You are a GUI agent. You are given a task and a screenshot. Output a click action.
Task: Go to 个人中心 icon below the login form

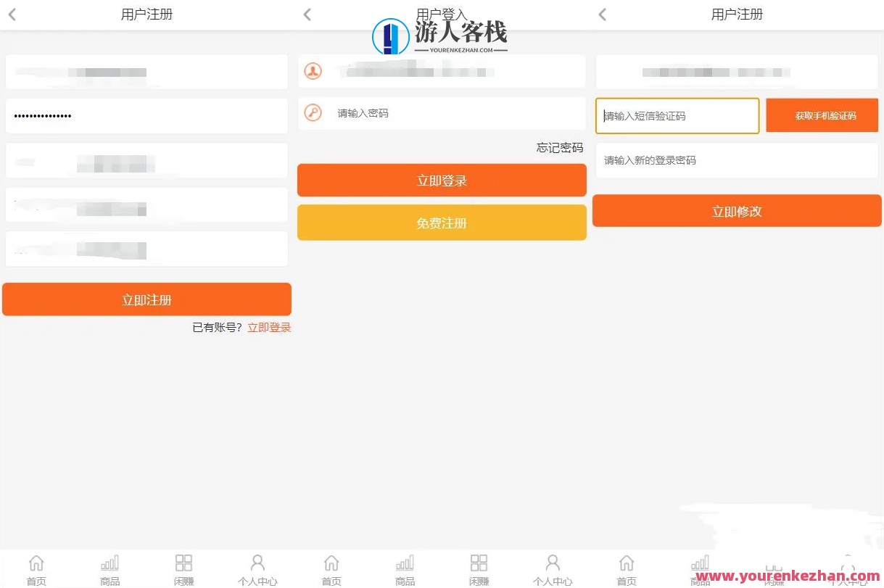(553, 563)
